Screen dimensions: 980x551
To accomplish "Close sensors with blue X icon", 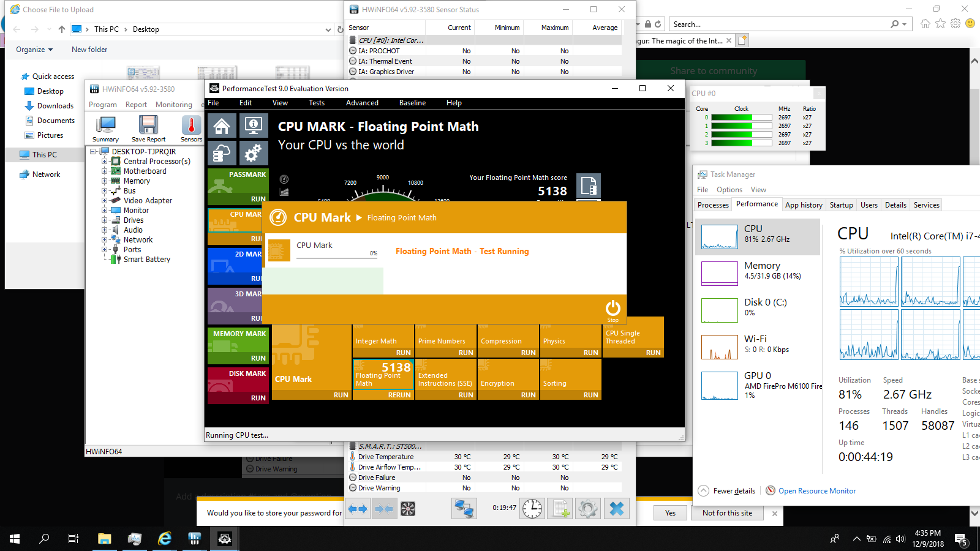I will (x=617, y=509).
